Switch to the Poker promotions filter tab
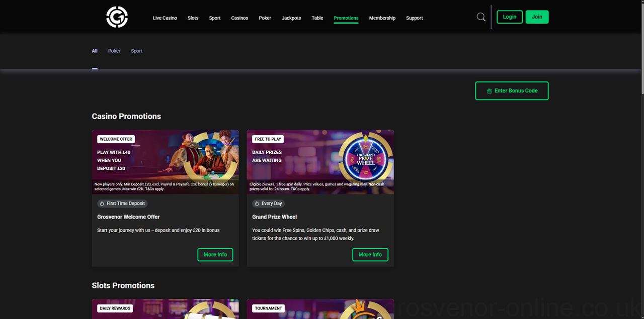Image resolution: width=644 pixels, height=319 pixels. coord(114,51)
